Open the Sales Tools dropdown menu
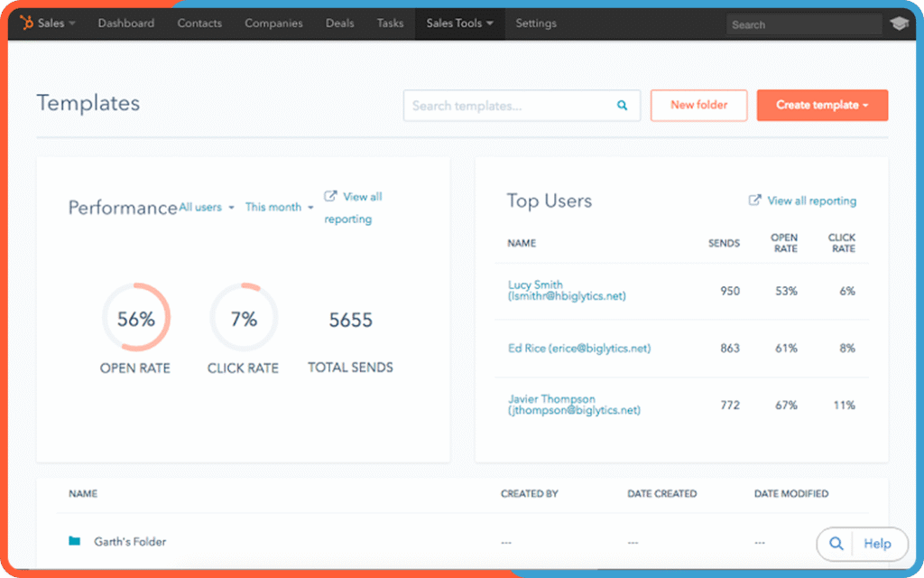924x578 pixels. 459,23
